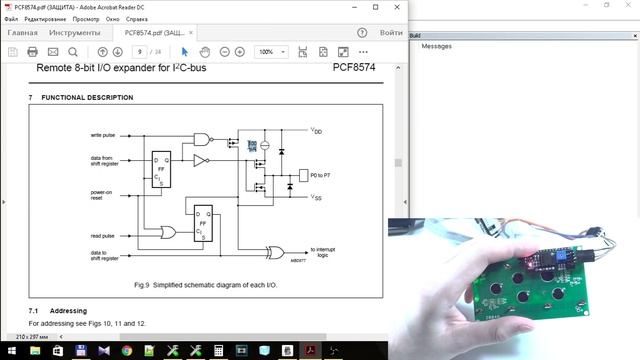Click the Войти sign-in button

point(391,33)
